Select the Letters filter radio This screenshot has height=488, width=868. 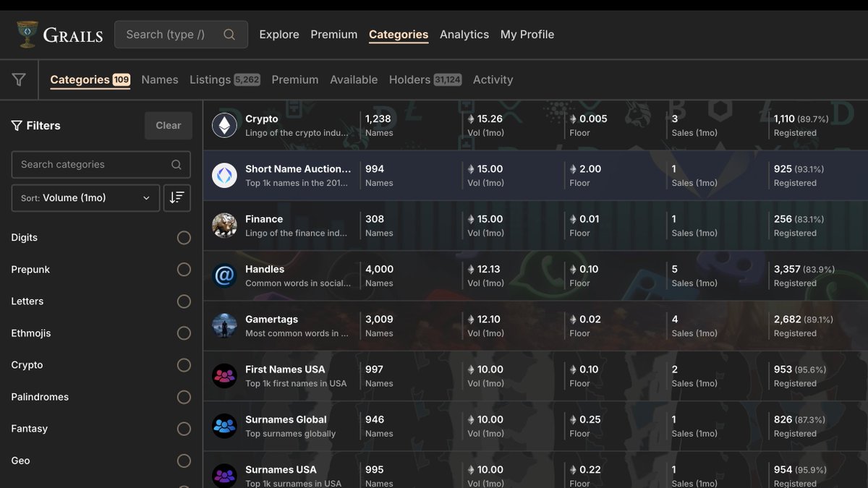[184, 301]
